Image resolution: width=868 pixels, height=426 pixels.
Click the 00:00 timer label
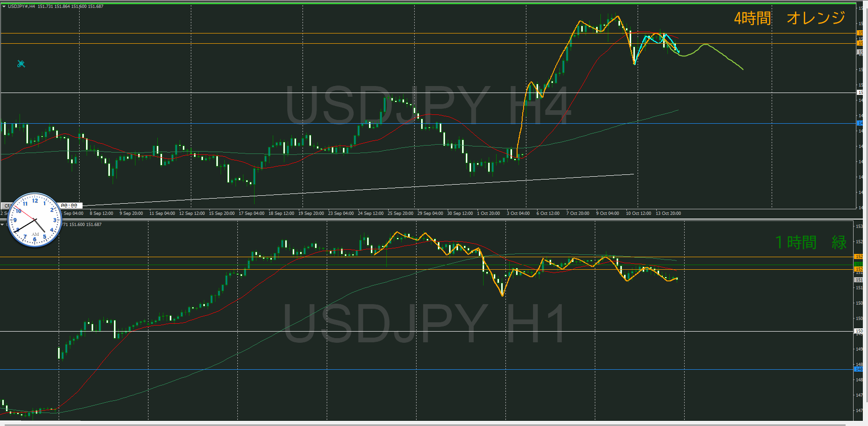[69, 206]
